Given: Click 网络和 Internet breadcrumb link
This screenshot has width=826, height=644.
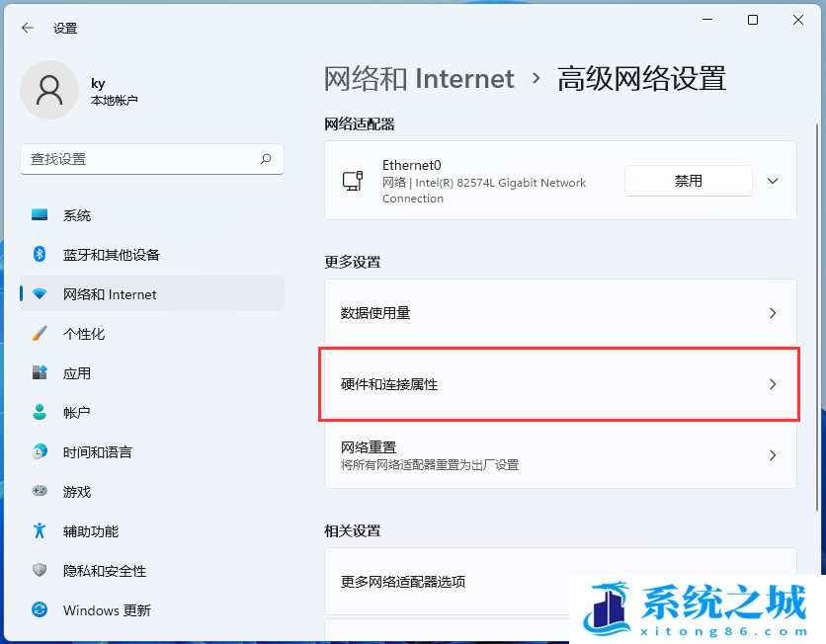Looking at the screenshot, I should click(419, 79).
